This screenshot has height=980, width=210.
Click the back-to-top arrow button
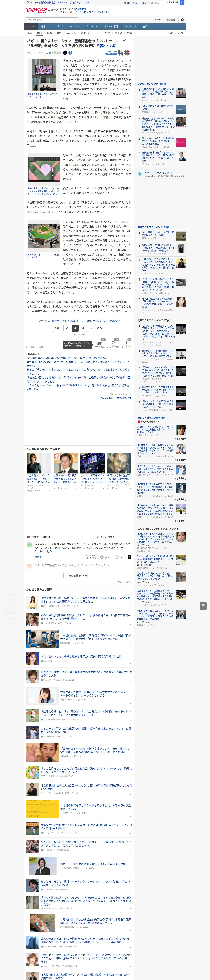[203, 606]
